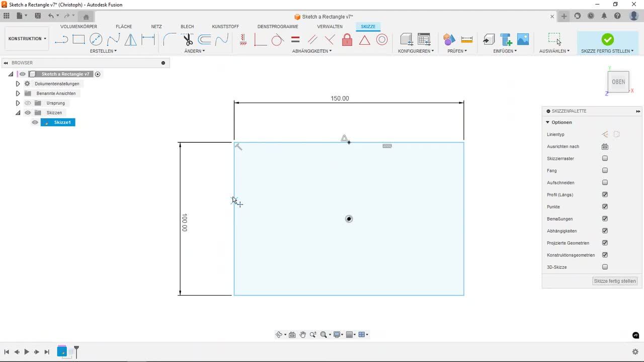
Task: Click the green Skizze fertig stellen checkmark
Action: click(x=607, y=39)
